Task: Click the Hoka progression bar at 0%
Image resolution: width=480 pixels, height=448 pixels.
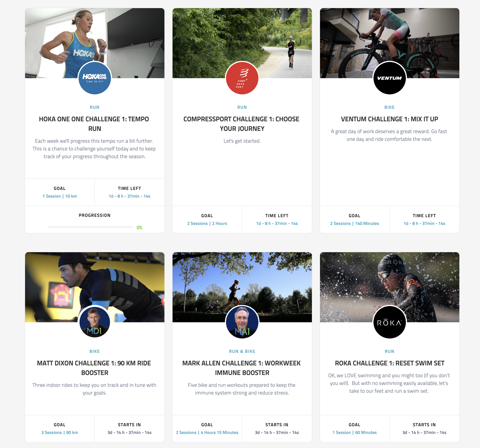Action: pos(90,227)
